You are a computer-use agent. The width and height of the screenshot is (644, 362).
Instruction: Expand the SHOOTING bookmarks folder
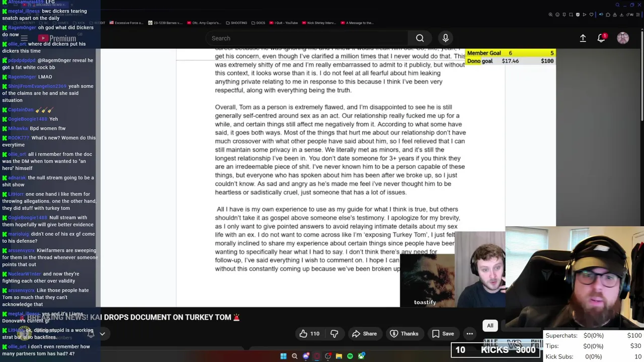point(236,23)
